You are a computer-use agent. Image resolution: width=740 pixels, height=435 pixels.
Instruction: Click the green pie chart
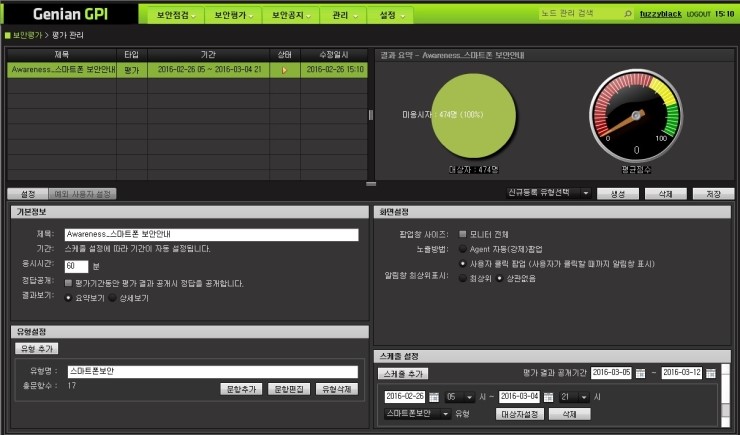point(473,115)
